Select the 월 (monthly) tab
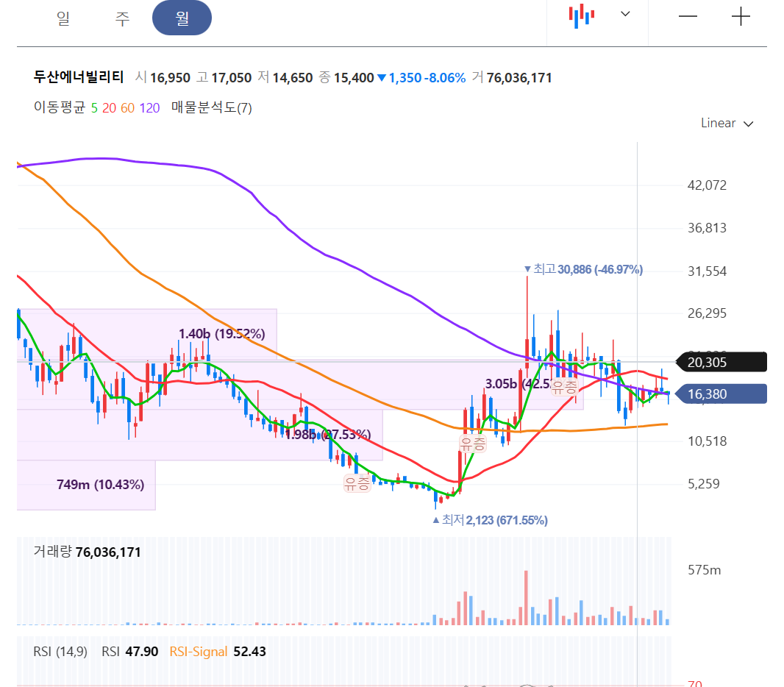 coord(182,18)
